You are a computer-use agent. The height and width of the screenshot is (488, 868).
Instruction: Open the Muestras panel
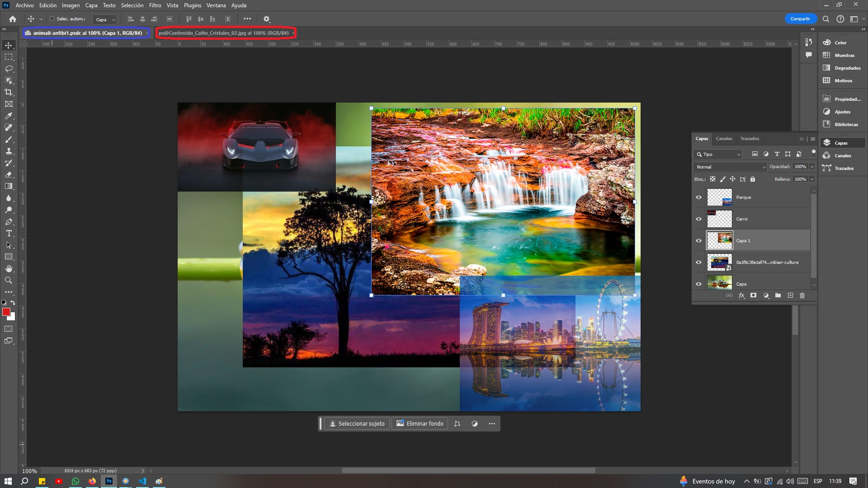pyautogui.click(x=844, y=55)
